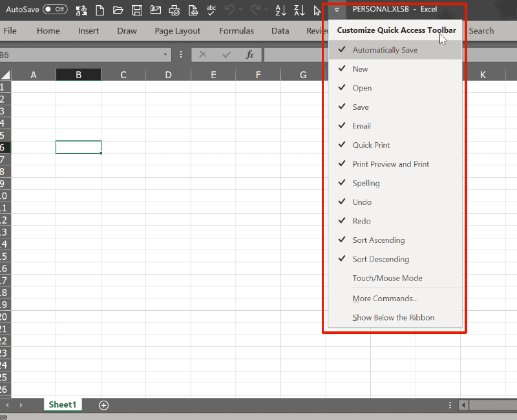Click the Print Preview and Print icon

[x=193, y=10]
